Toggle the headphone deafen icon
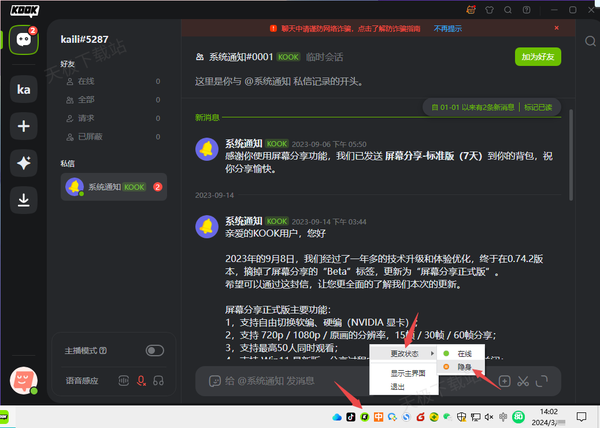This screenshot has width=600, height=428. click(158, 381)
